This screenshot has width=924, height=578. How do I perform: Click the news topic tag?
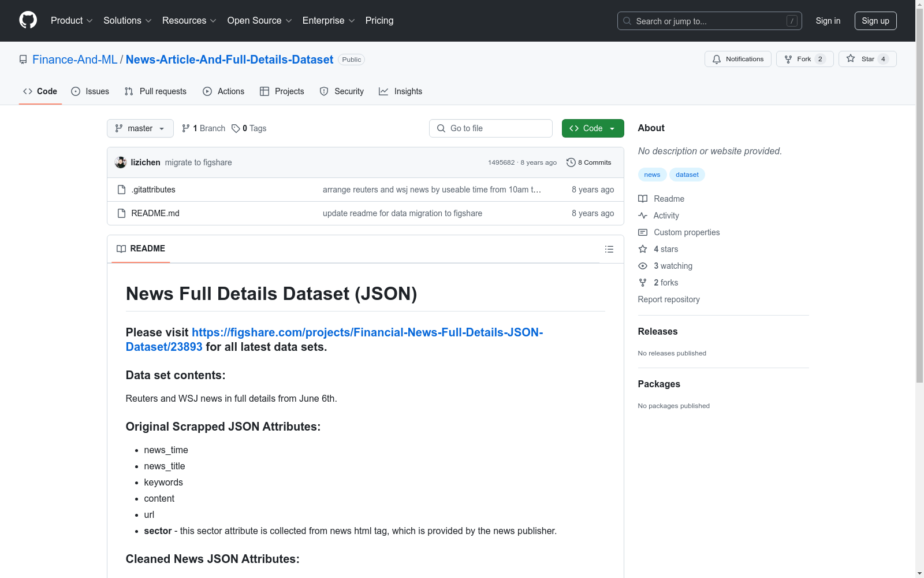tap(652, 175)
